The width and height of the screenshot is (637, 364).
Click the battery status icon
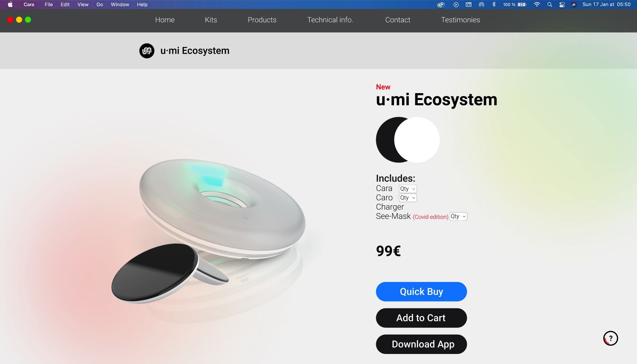(522, 5)
